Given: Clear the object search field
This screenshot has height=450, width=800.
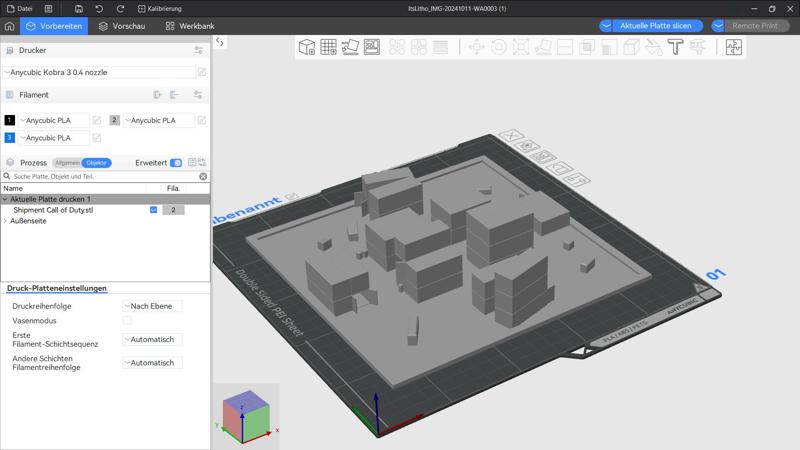Looking at the screenshot, I should coord(203,177).
